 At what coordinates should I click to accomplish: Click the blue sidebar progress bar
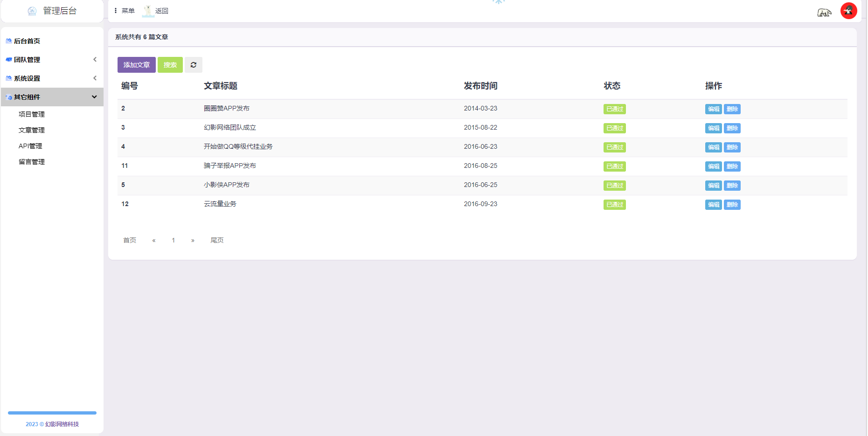[52, 413]
